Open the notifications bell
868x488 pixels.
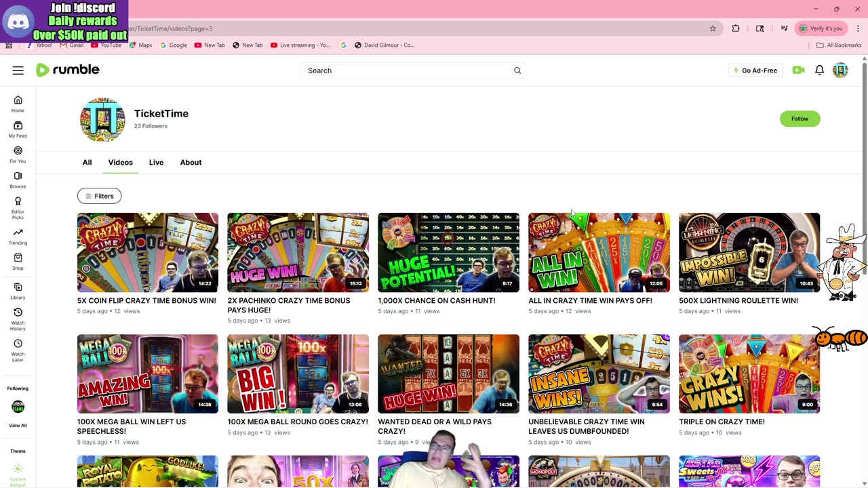(x=819, y=70)
